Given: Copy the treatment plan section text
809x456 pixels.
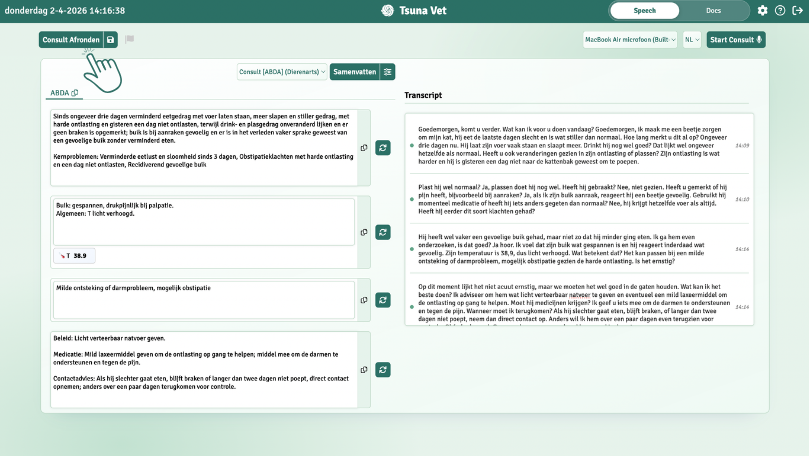Looking at the screenshot, I should click(x=364, y=372).
